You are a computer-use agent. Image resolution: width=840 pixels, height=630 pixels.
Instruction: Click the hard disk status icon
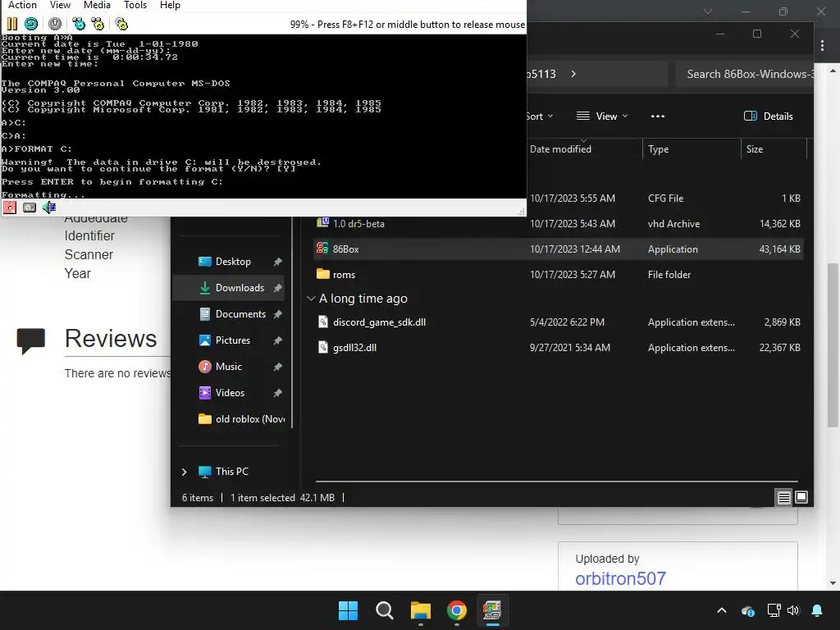[30, 208]
